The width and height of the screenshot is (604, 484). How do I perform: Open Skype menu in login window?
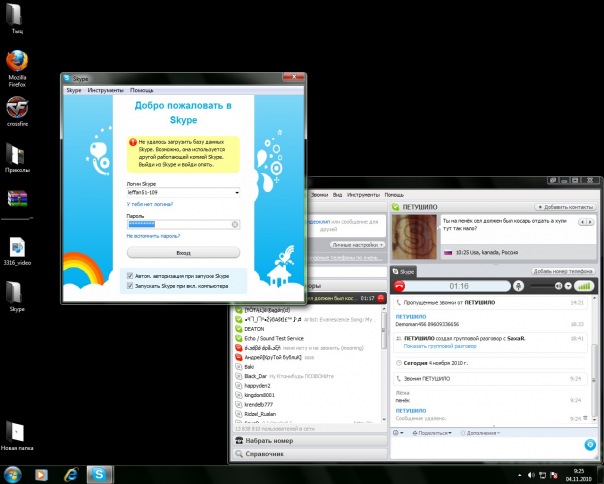(74, 90)
